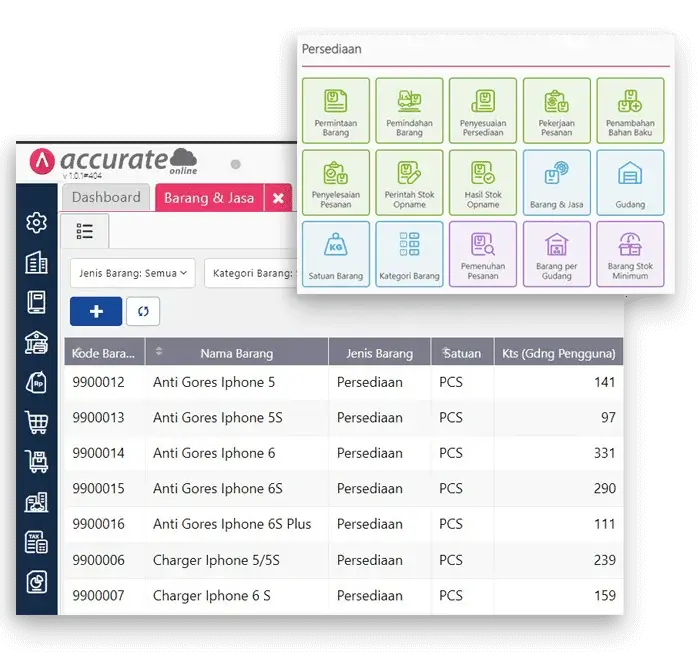Open Barang per Gudang tile
The image size is (698, 672).
(x=557, y=255)
